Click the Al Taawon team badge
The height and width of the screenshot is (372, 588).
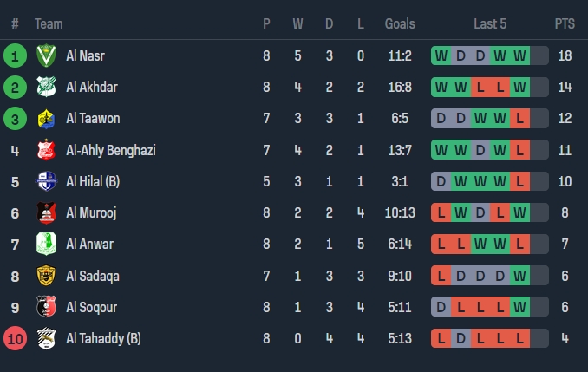(x=46, y=119)
